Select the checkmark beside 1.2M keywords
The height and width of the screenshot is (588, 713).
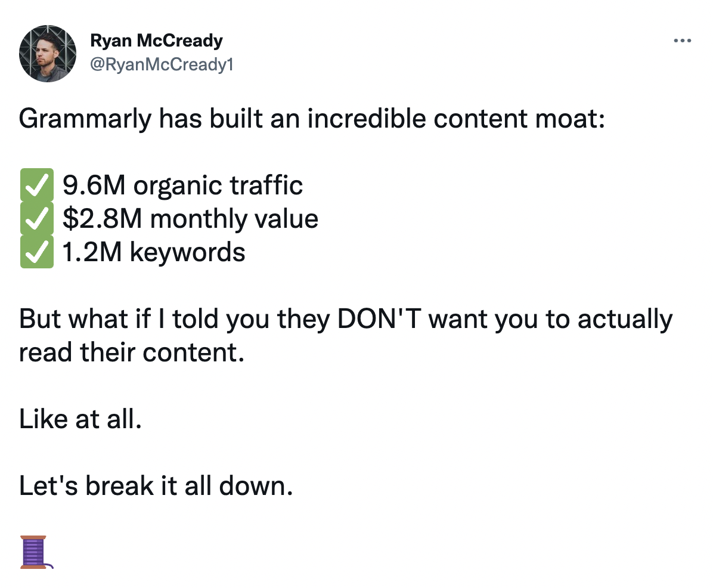pyautogui.click(x=36, y=252)
